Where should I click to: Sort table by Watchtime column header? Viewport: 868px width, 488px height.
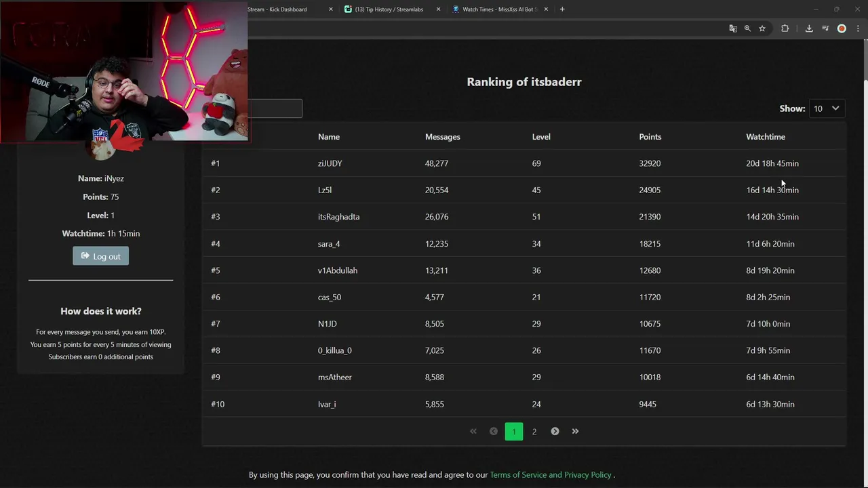pos(766,137)
